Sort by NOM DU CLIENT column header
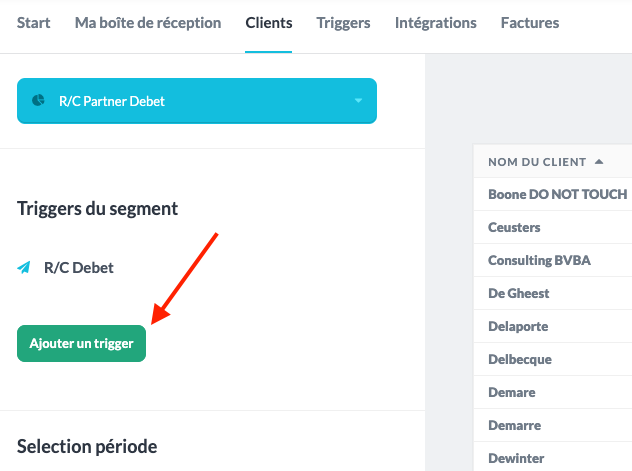Viewport: 632px width, 471px height. tap(537, 162)
